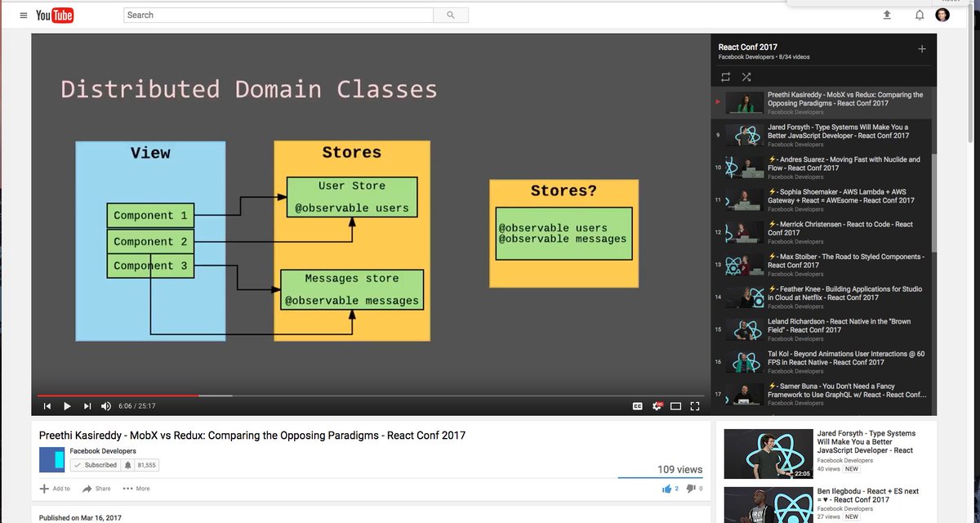Open the notifications bell in header
Image resolution: width=980 pixels, height=523 pixels.
click(x=920, y=15)
